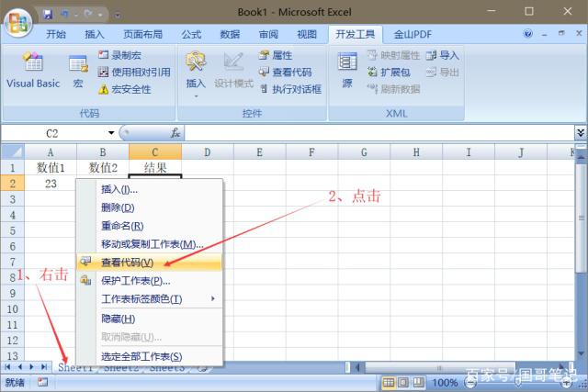Click the select-all corner of the sheet

point(13,151)
